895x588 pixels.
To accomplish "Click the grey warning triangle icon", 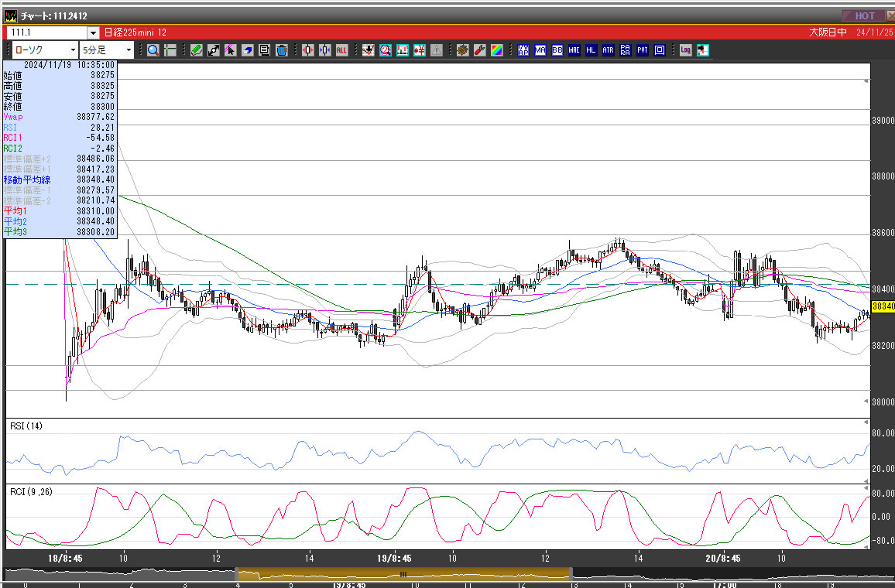I will 437,50.
